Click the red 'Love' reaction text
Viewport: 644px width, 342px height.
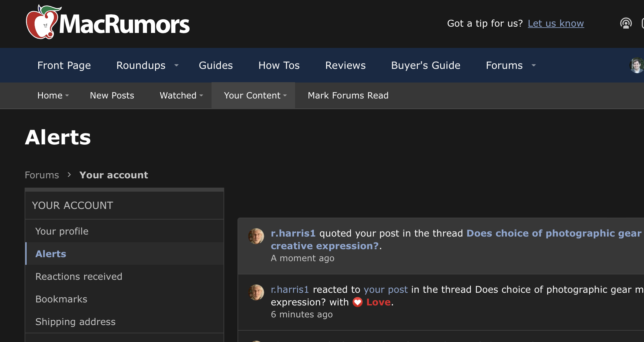[378, 302]
